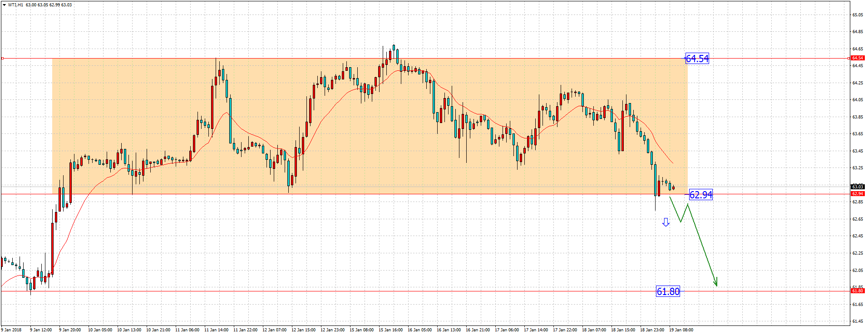Click the 61.45 value on price scale
Image resolution: width=868 pixels, height=335 pixels.
point(857,321)
